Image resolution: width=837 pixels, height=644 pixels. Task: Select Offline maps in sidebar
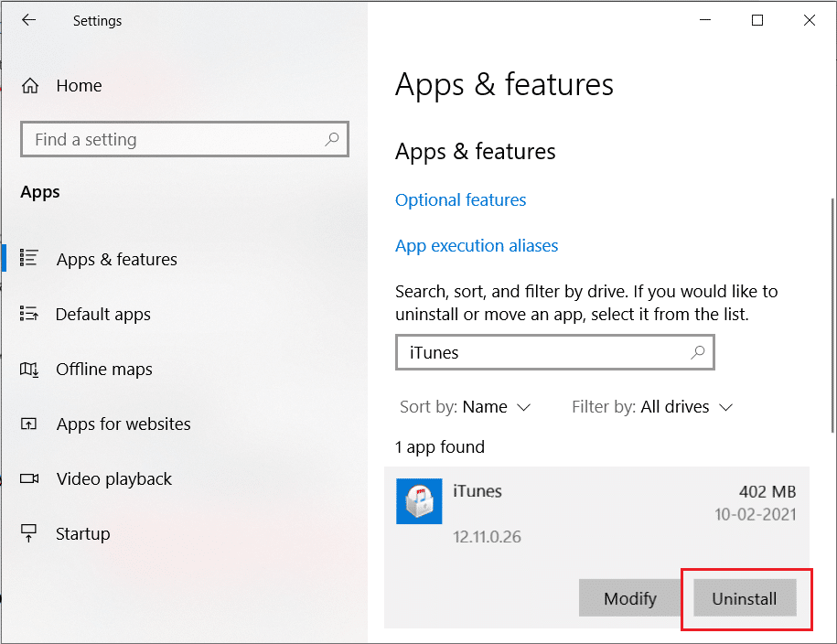102,369
